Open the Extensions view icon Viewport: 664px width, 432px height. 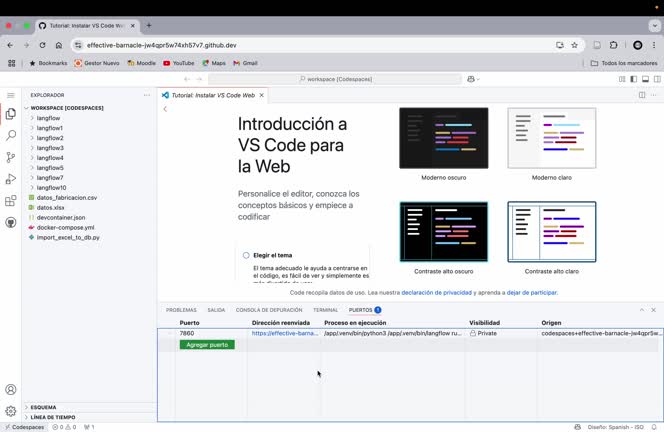click(x=11, y=200)
